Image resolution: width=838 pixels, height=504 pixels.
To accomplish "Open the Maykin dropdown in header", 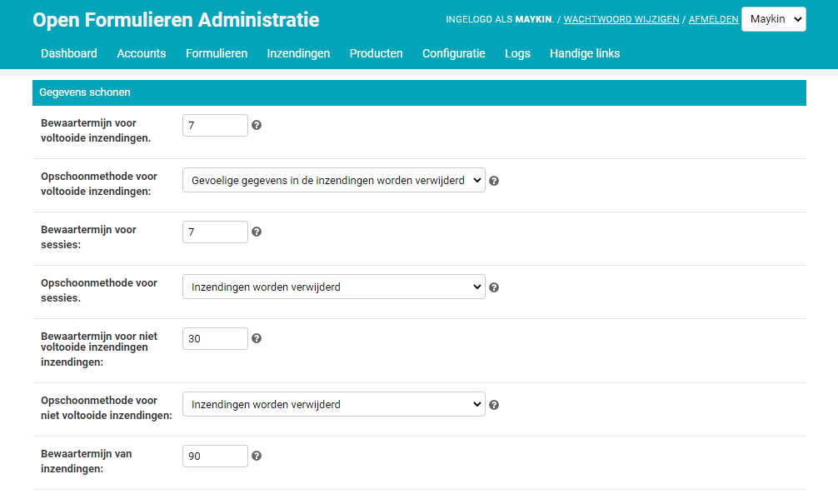I will (773, 19).
